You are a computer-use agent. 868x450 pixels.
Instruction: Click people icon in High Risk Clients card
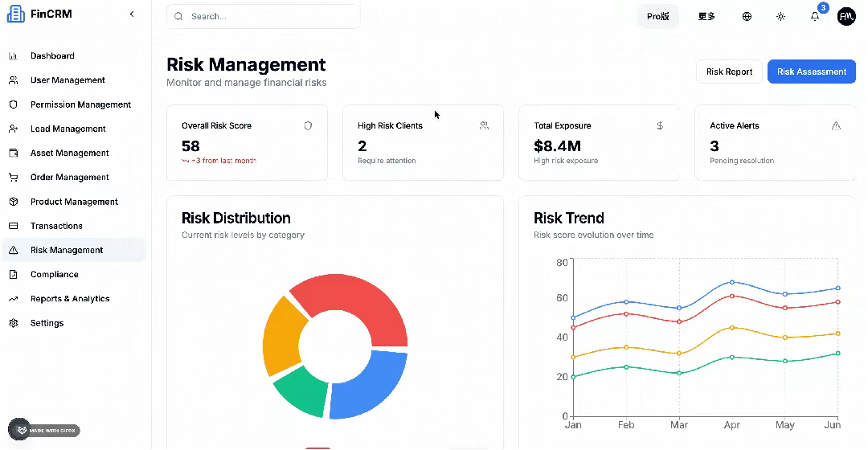(x=484, y=126)
